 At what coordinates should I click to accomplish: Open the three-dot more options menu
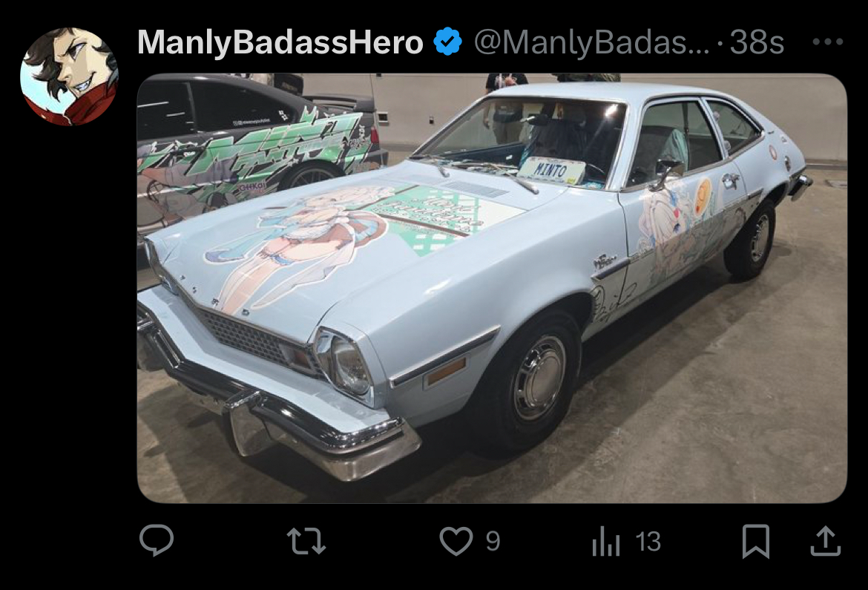[828, 42]
